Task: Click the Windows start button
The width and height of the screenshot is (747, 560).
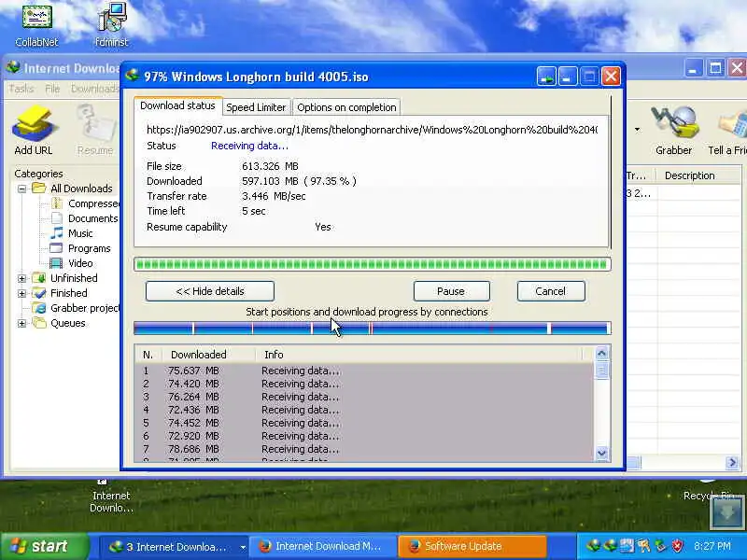Action: click(x=44, y=546)
